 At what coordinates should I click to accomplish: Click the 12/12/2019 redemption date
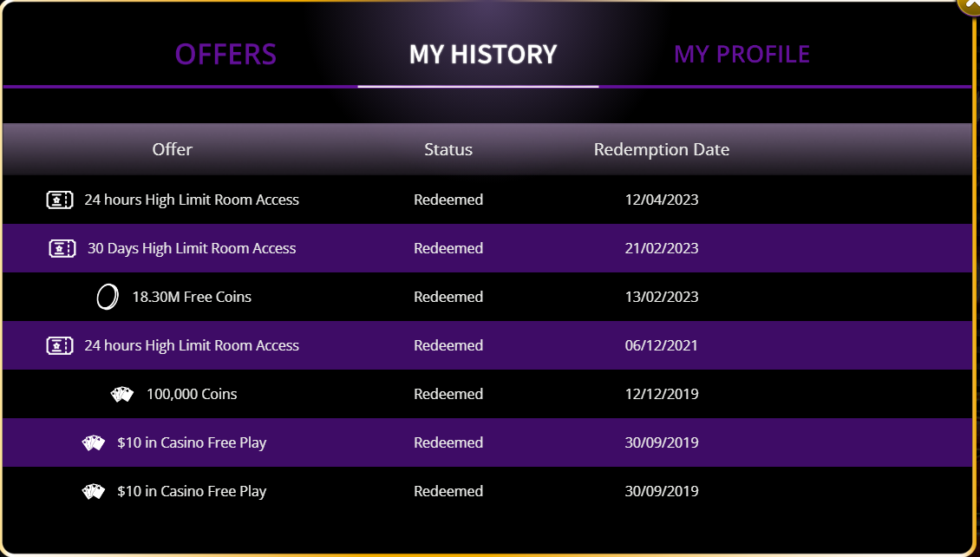pyautogui.click(x=662, y=395)
